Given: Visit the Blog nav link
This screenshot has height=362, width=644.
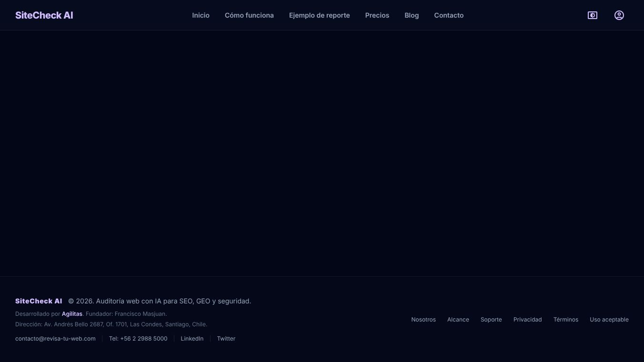Looking at the screenshot, I should pos(412,15).
